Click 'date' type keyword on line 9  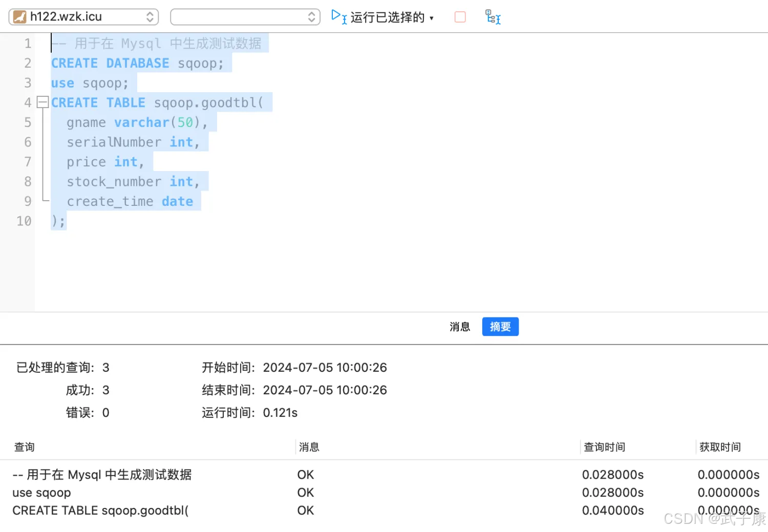178,202
